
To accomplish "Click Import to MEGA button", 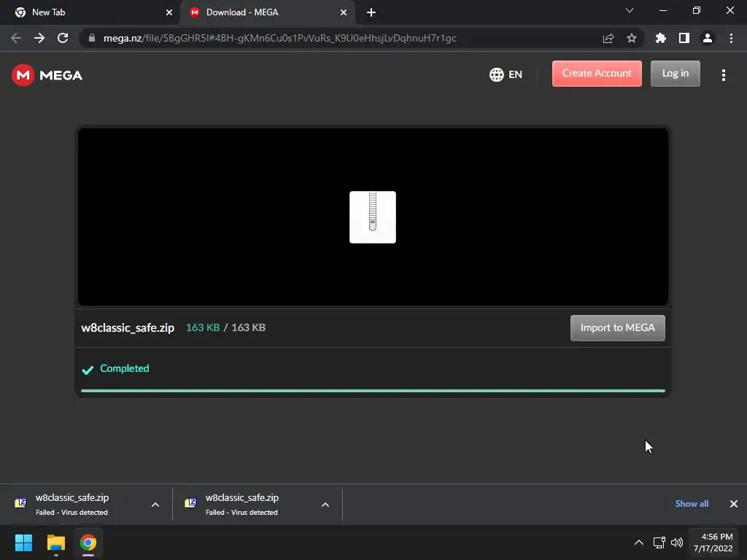I will coord(617,327).
